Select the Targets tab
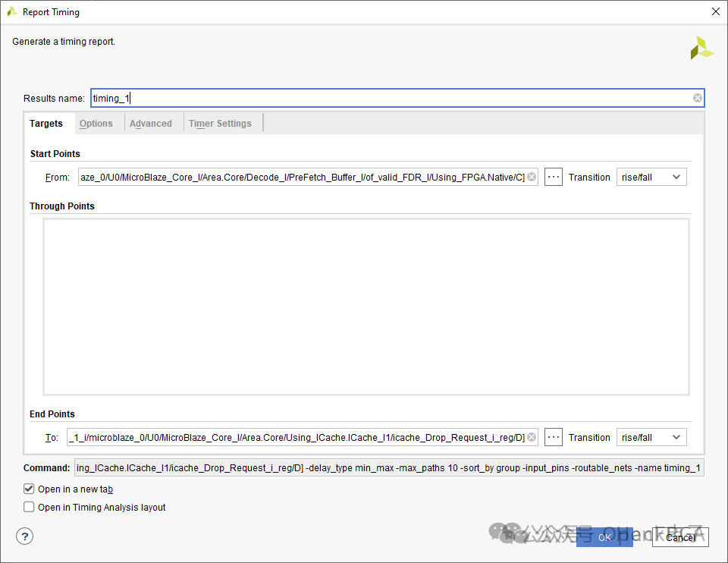The width and height of the screenshot is (728, 563). point(46,124)
